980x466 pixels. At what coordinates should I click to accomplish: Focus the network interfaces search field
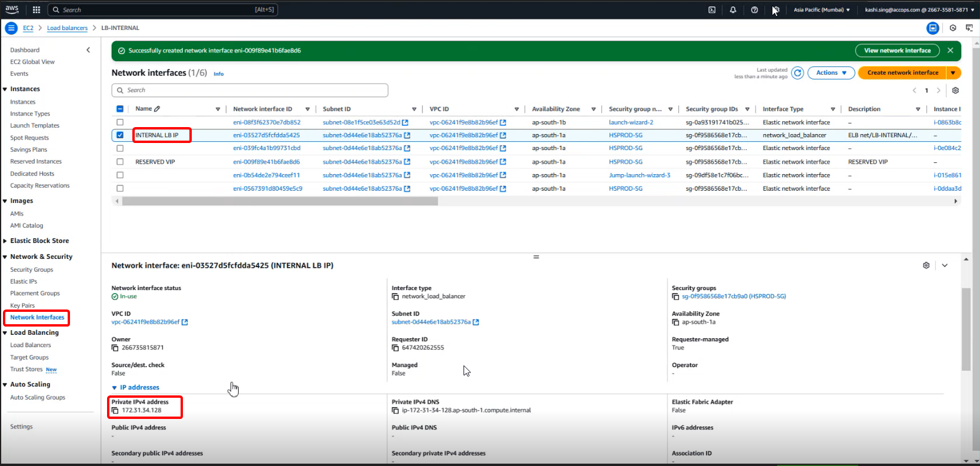pos(250,90)
